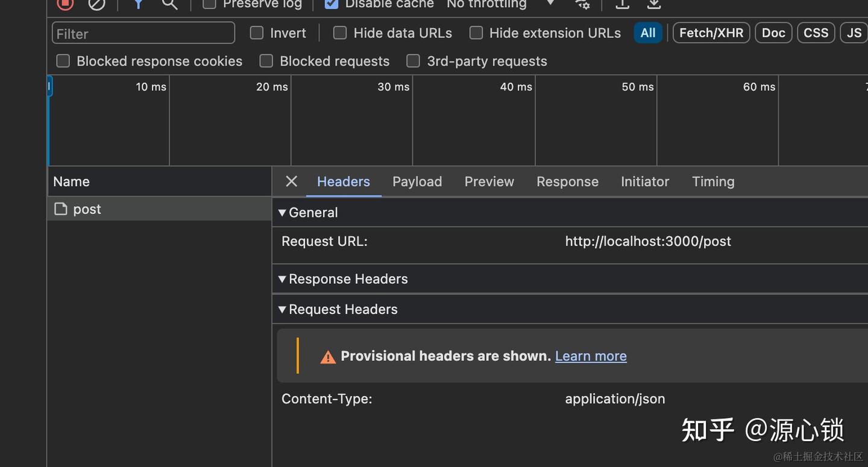868x467 pixels.
Task: Filter by JS requests
Action: tap(854, 33)
